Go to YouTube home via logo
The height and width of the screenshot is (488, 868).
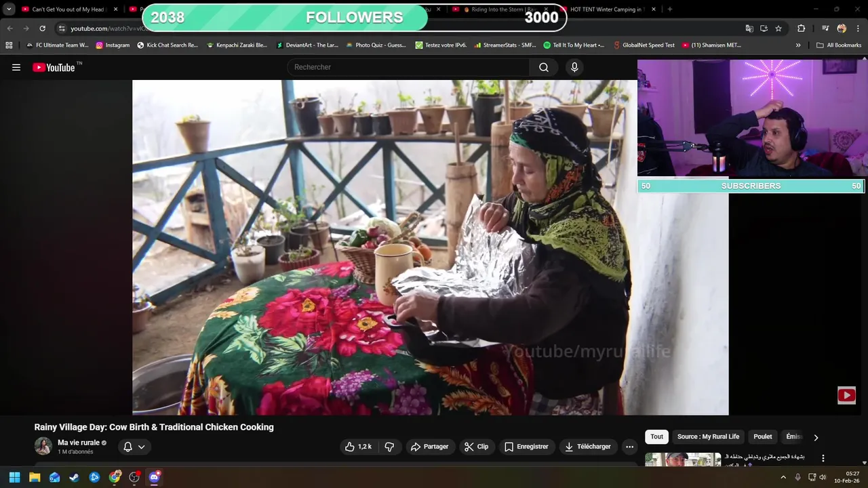54,67
